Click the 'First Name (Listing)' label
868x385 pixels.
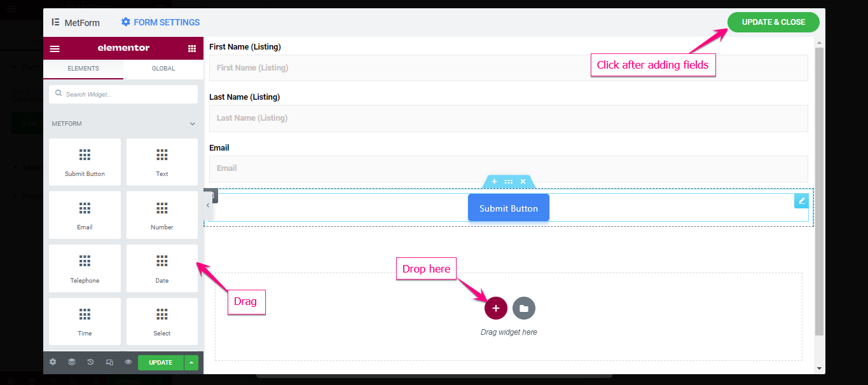[x=245, y=47]
